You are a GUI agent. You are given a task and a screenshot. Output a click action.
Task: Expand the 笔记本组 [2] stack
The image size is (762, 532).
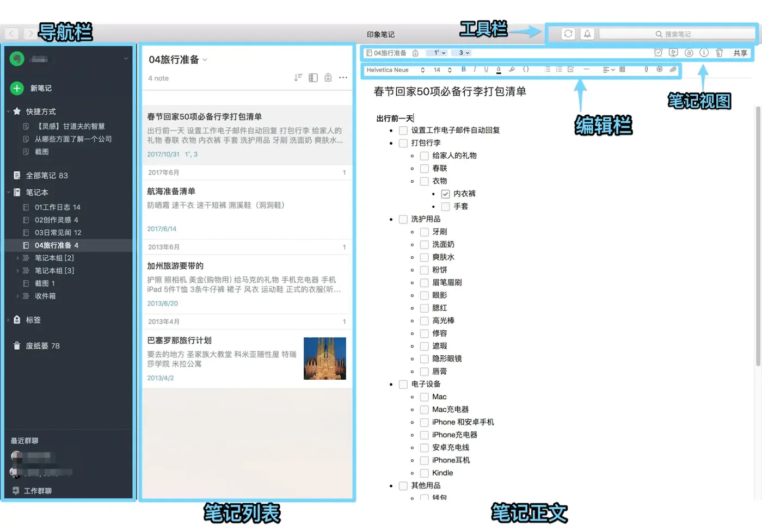[17, 258]
